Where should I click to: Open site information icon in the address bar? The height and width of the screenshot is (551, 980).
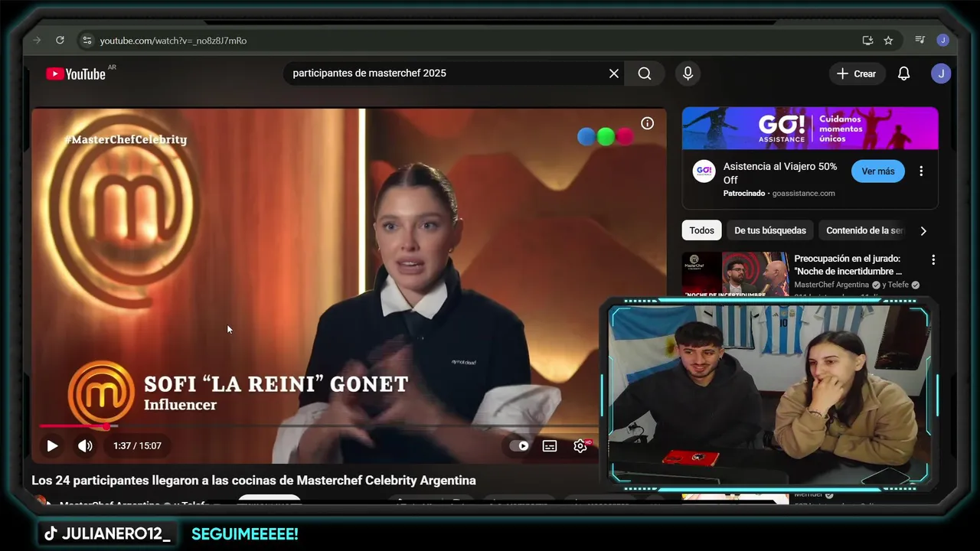coord(87,41)
